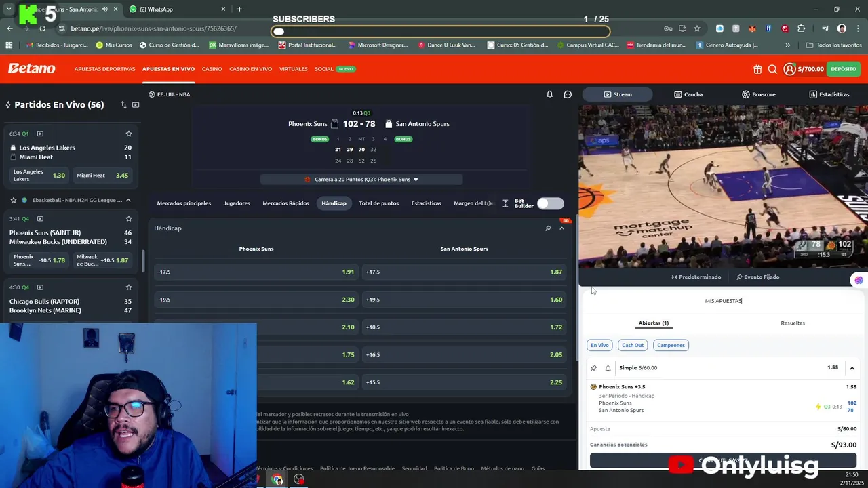Expand Carrera a 20 Puntos market dropdown

(x=361, y=180)
